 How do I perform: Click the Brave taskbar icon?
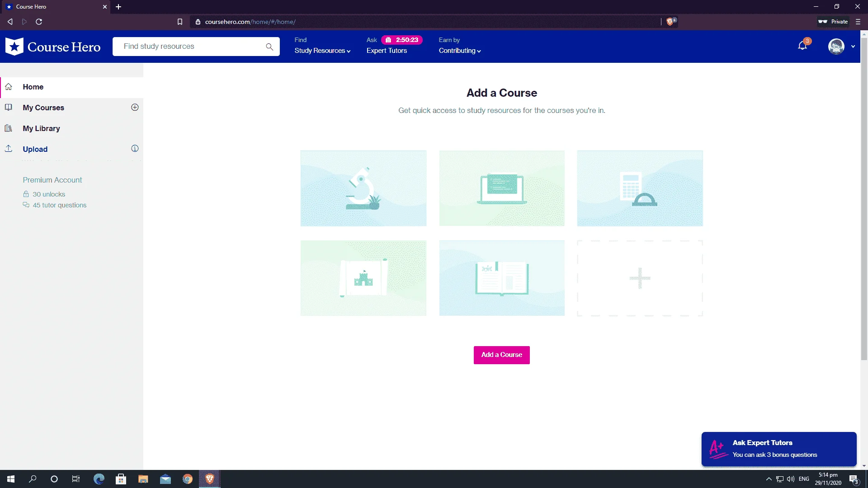click(x=209, y=479)
